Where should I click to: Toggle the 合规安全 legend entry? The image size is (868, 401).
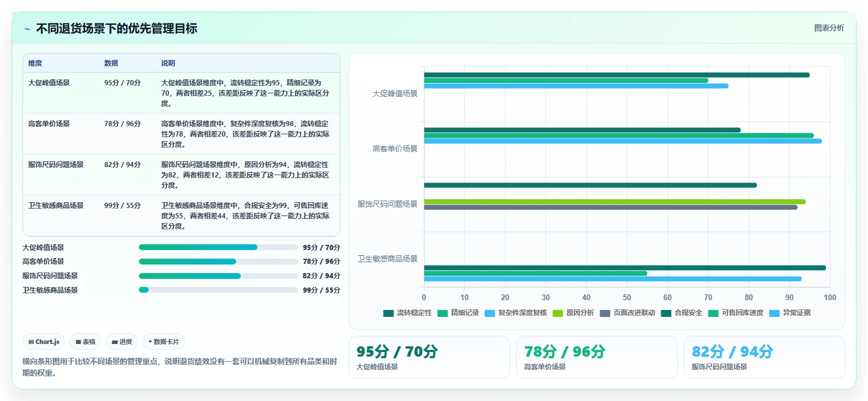click(681, 313)
